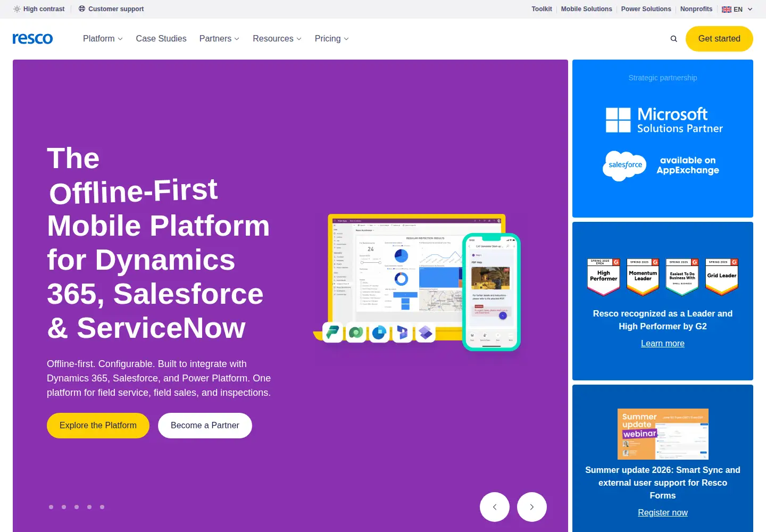Open Power Solutions in top bar
This screenshot has height=532, width=766.
[646, 9]
